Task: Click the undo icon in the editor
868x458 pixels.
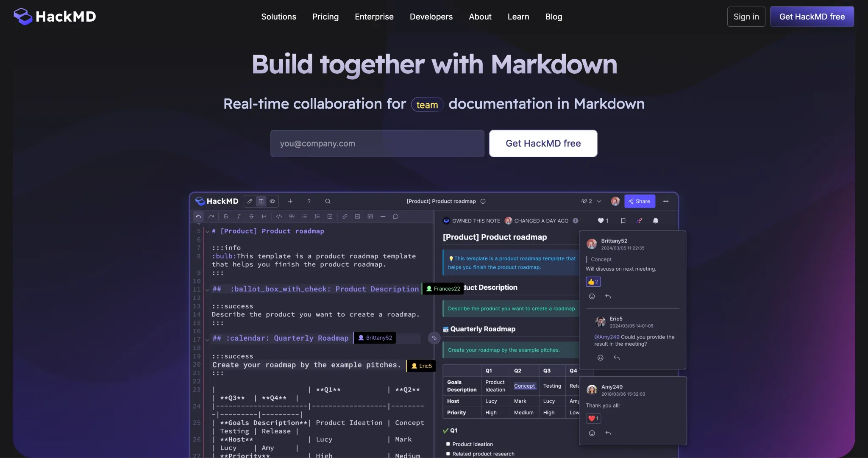Action: [x=198, y=216]
